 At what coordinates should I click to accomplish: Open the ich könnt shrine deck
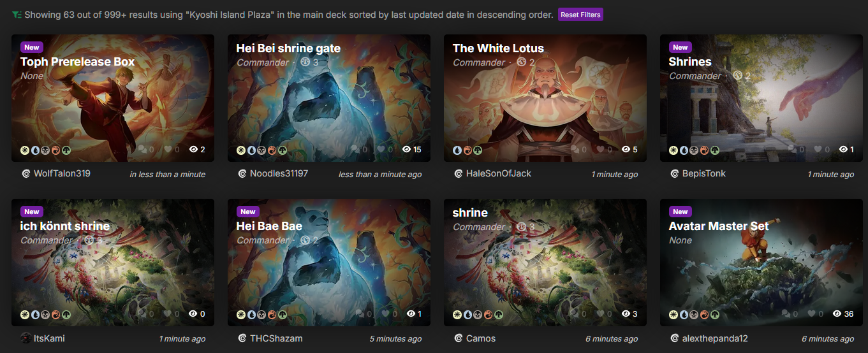pyautogui.click(x=65, y=226)
